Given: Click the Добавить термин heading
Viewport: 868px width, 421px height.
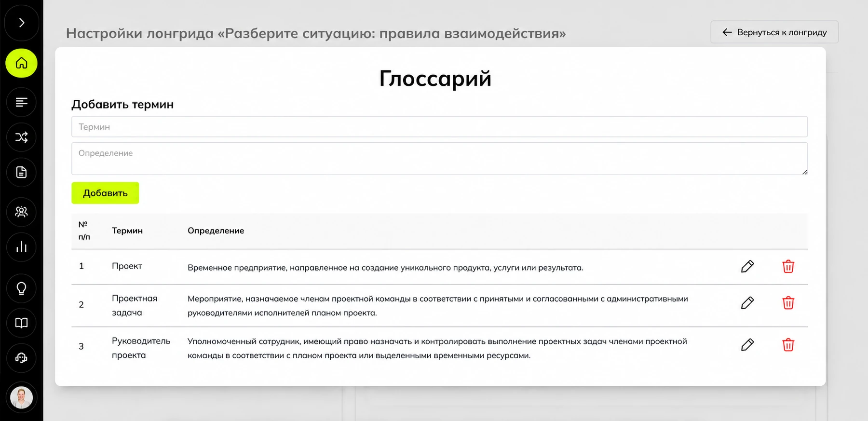Looking at the screenshot, I should pyautogui.click(x=122, y=104).
